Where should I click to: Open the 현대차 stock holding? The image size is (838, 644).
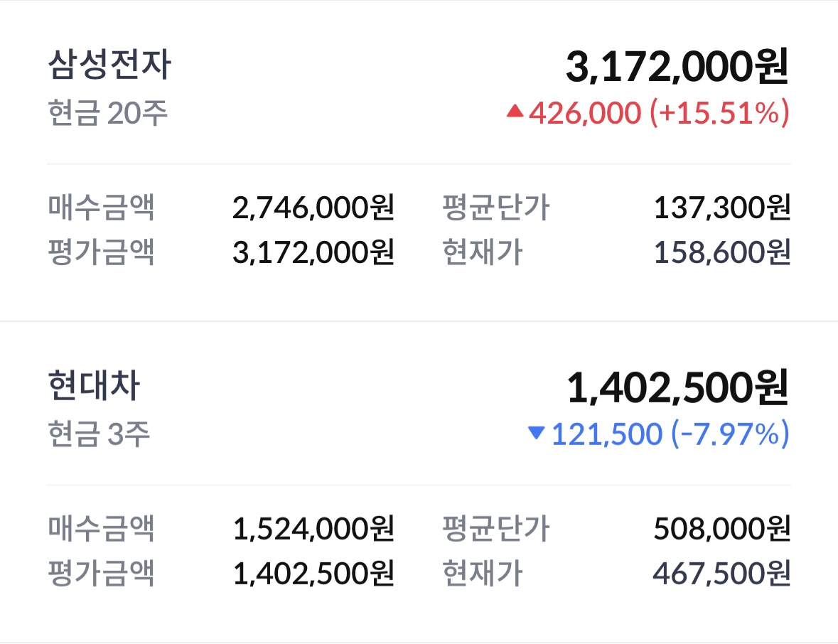[94, 387]
